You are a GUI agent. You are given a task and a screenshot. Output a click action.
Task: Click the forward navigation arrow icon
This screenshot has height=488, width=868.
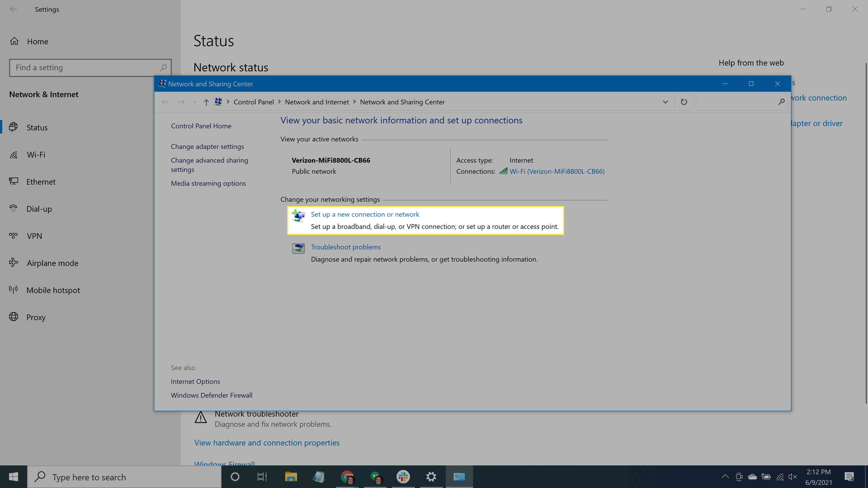[181, 102]
